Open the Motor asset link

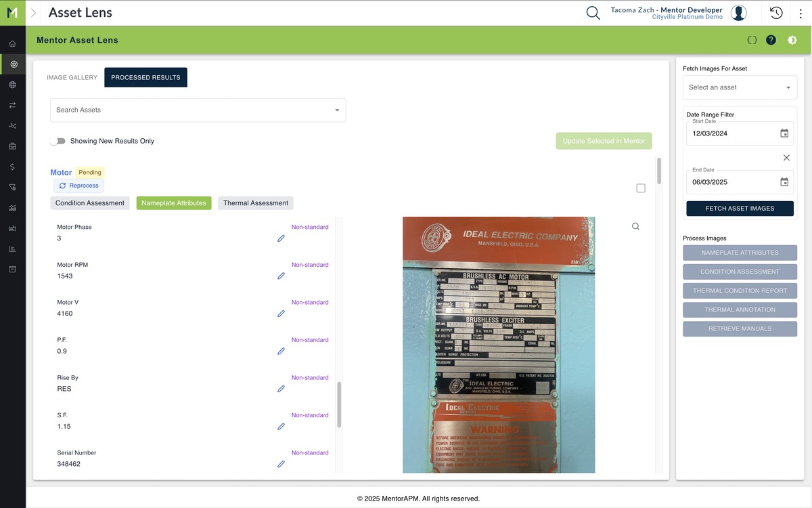coord(61,173)
